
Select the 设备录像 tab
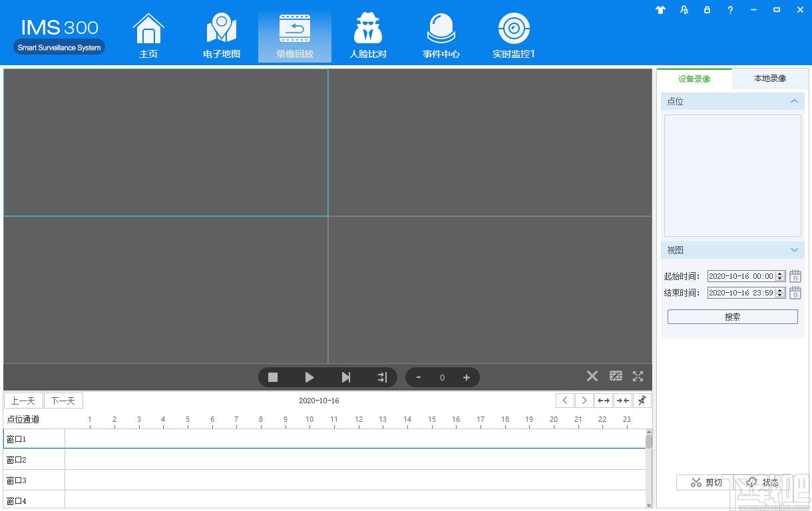tap(694, 79)
